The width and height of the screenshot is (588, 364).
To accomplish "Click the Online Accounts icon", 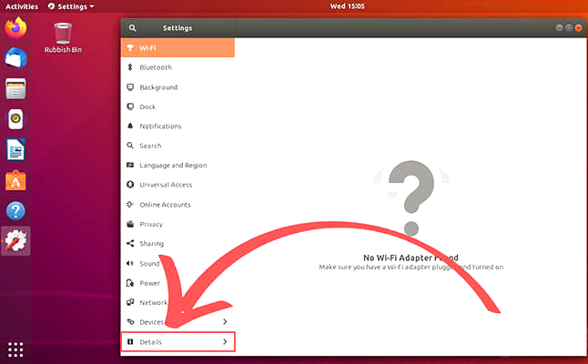I will click(130, 205).
